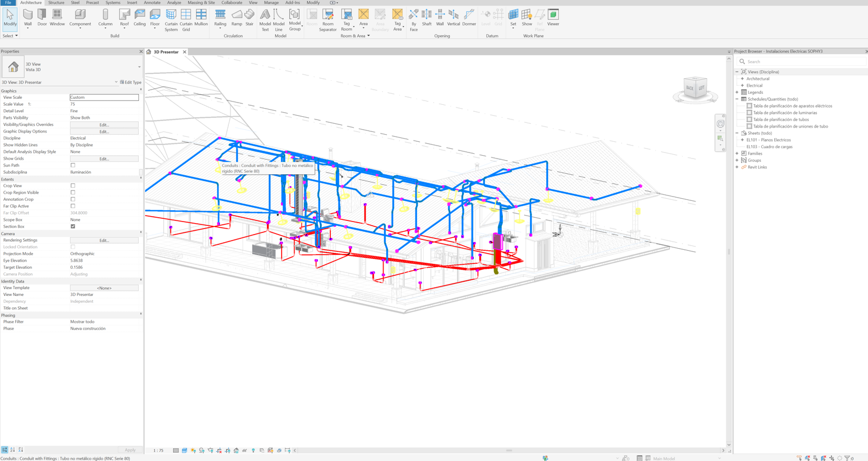Click the View Scale Custom field
868x461 pixels.
(104, 97)
